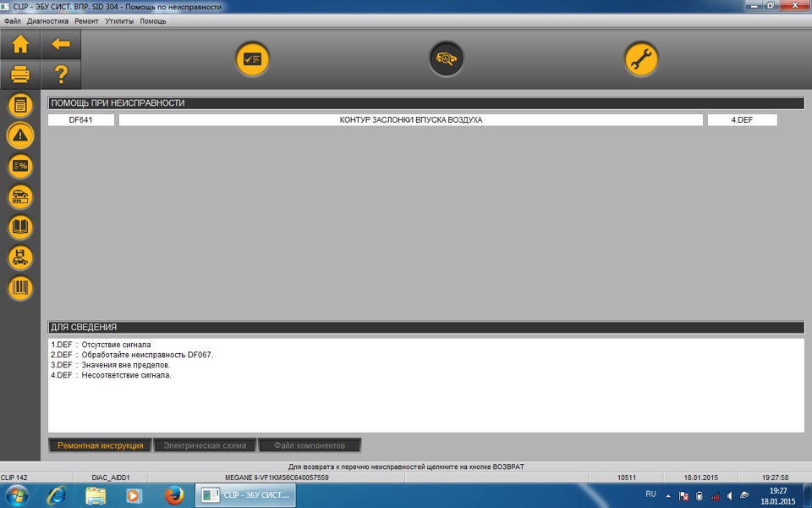
Task: Click the MEGANE II VIN status bar entry
Action: coord(277,478)
